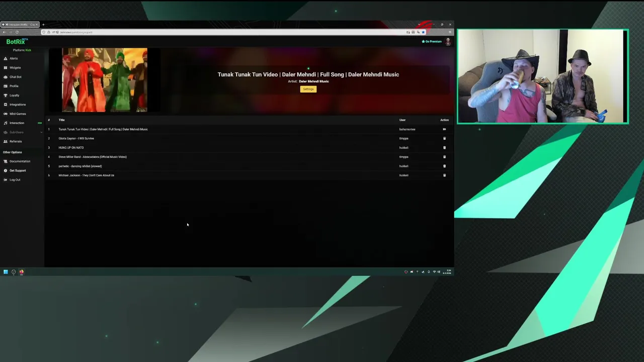The image size is (644, 362).
Task: Open the Windows Start menu
Action: [x=6, y=272]
